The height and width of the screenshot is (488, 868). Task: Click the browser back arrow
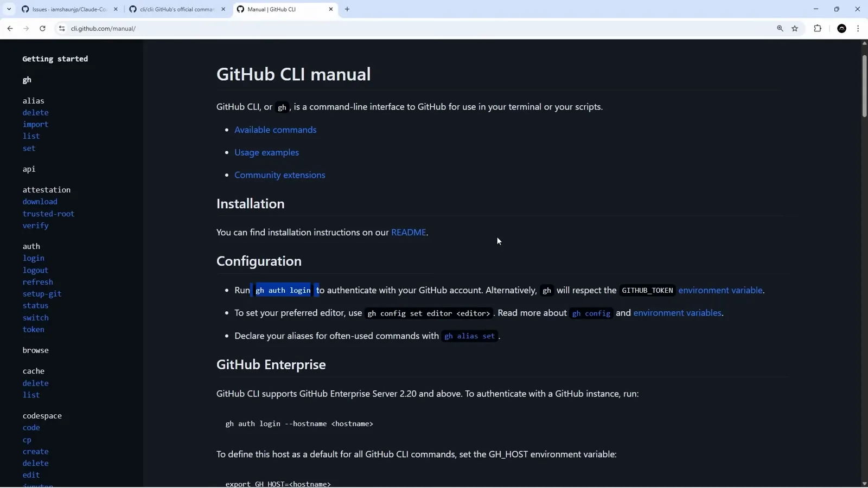(10, 28)
